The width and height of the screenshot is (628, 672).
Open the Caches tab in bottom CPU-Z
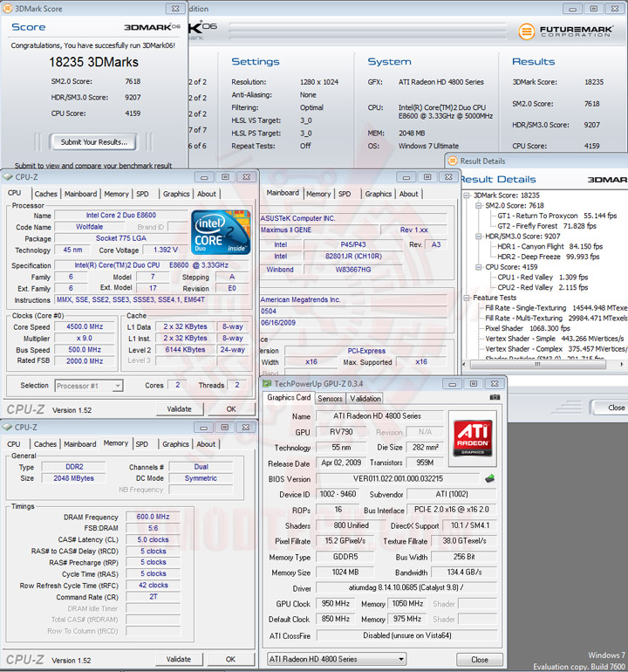pyautogui.click(x=45, y=444)
